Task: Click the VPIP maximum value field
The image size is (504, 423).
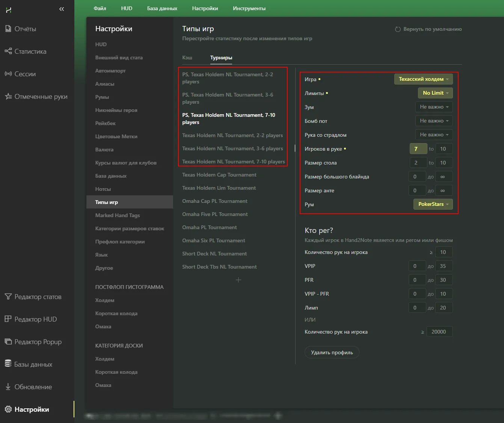Action: (443, 266)
